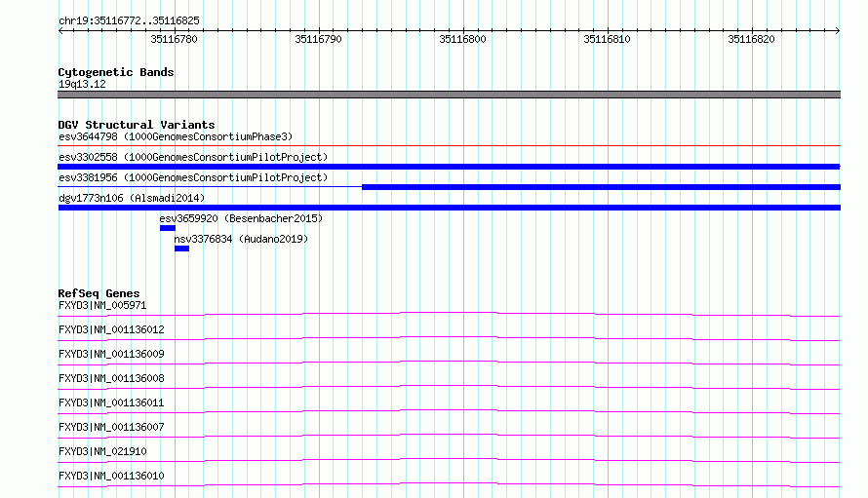Click the magenta intron line under NM_001136010
This screenshot has height=498, width=868.
(x=449, y=484)
